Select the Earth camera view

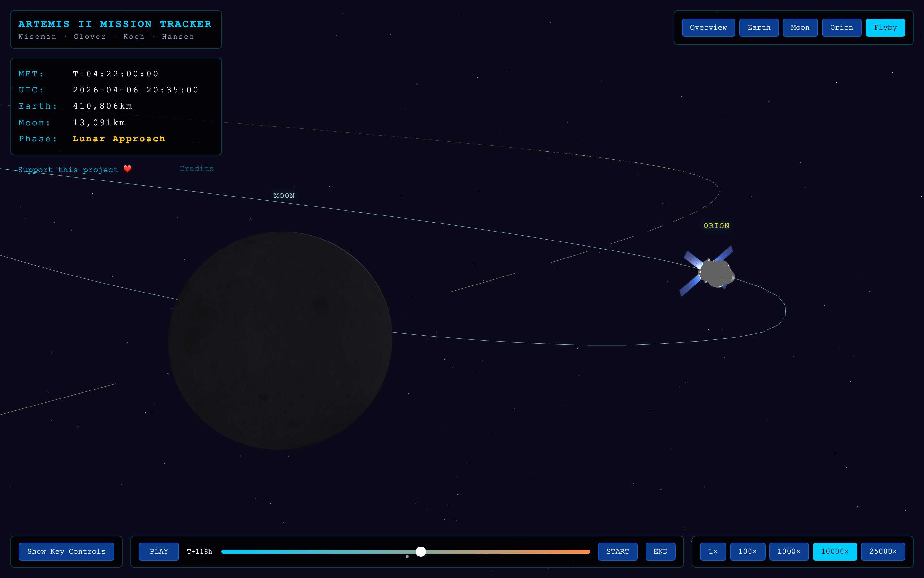tap(759, 28)
